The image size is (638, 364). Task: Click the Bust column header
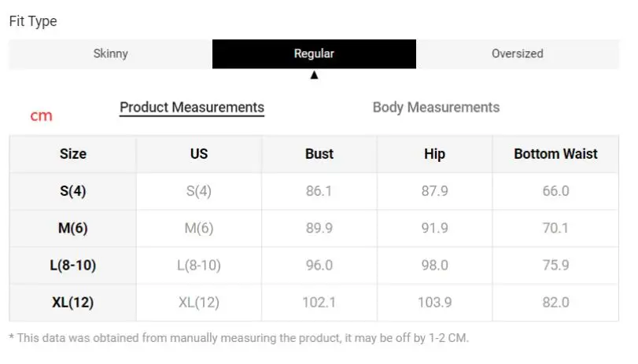click(x=319, y=154)
